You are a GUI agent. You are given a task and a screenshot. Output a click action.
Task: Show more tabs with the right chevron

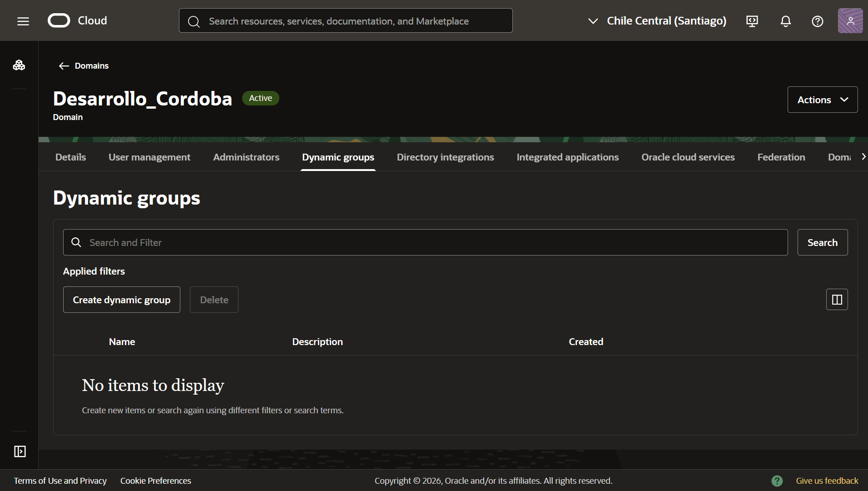point(863,157)
